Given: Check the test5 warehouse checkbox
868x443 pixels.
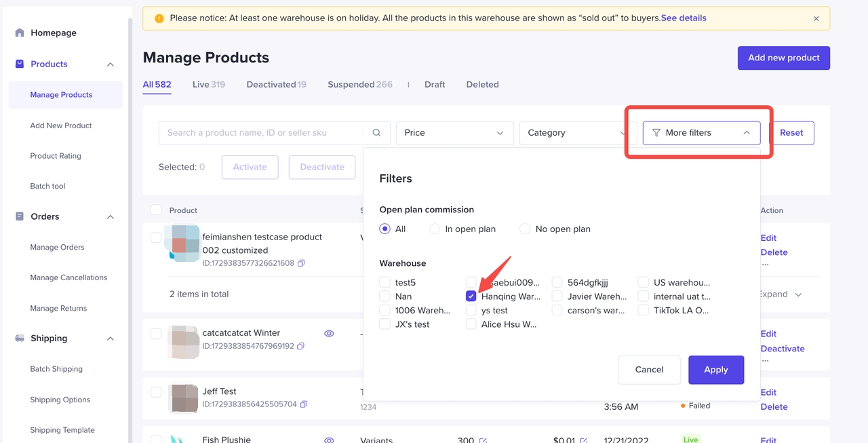Looking at the screenshot, I should (x=384, y=282).
